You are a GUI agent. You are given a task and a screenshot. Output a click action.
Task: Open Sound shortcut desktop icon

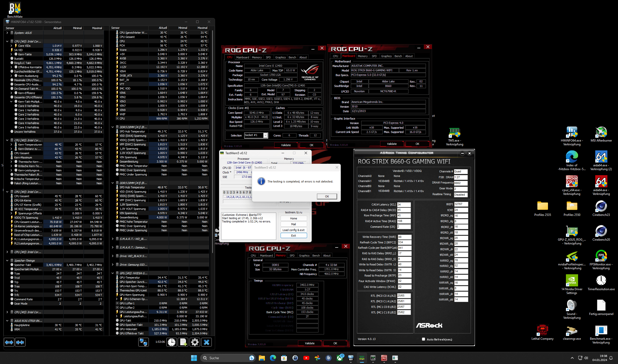tap(572, 309)
